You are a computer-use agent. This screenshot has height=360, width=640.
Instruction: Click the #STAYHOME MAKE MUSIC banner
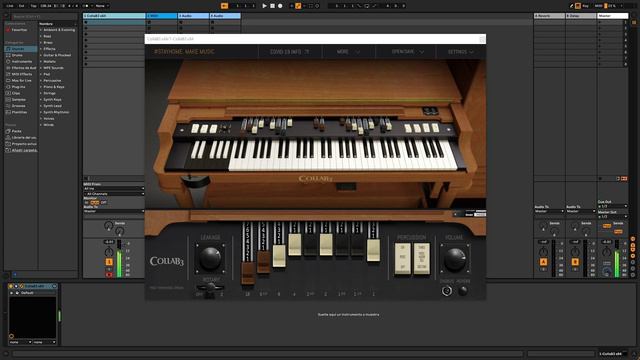point(184,52)
